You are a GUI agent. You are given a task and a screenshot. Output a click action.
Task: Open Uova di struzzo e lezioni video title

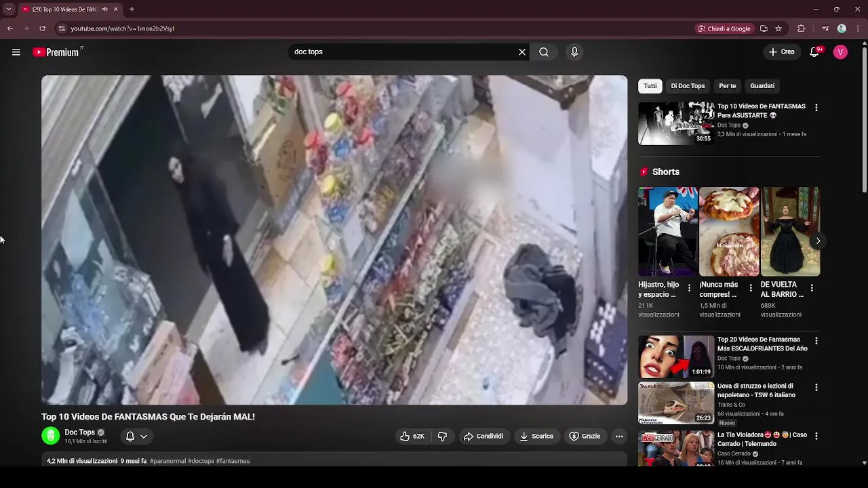[x=756, y=390]
